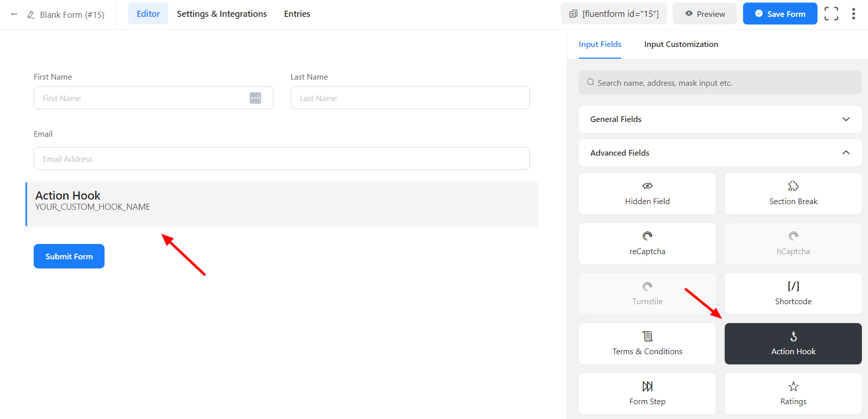Expand the General Fields section
This screenshot has width=868, height=419.
pos(720,119)
